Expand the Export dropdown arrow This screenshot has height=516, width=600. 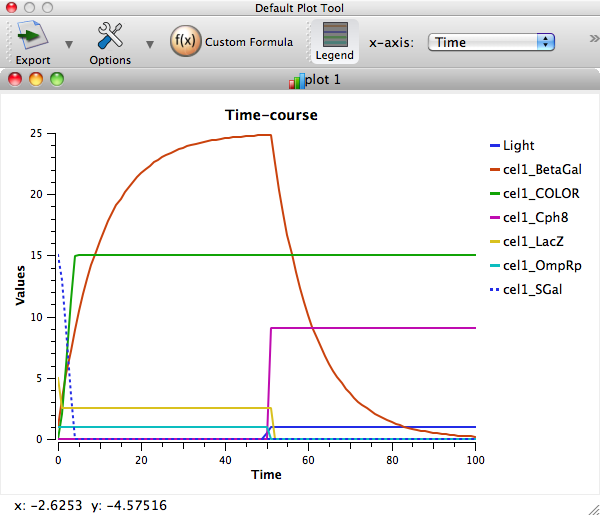click(69, 44)
